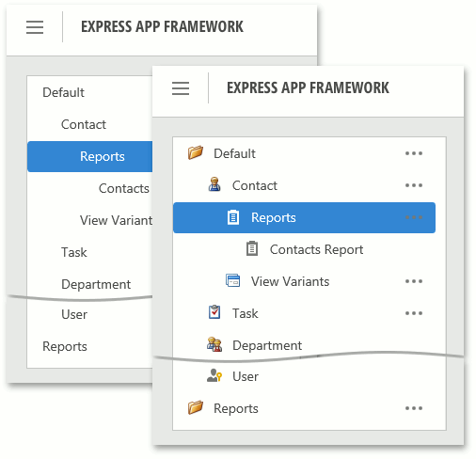The height and width of the screenshot is (459, 476).
Task: Open Contacts Report navigation item
Action: (316, 249)
